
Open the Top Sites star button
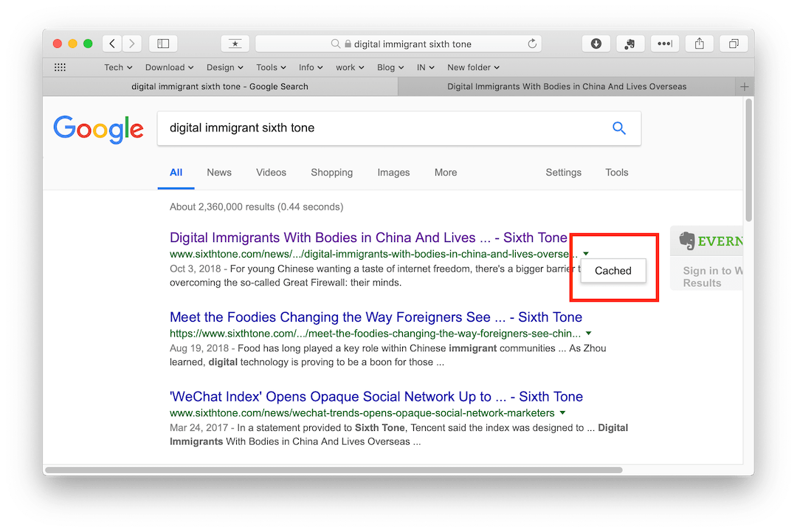tap(235, 44)
